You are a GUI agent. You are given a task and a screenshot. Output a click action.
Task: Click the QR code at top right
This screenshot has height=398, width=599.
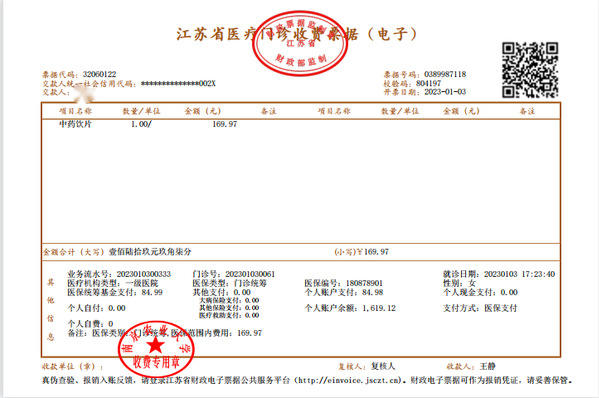tap(530, 70)
